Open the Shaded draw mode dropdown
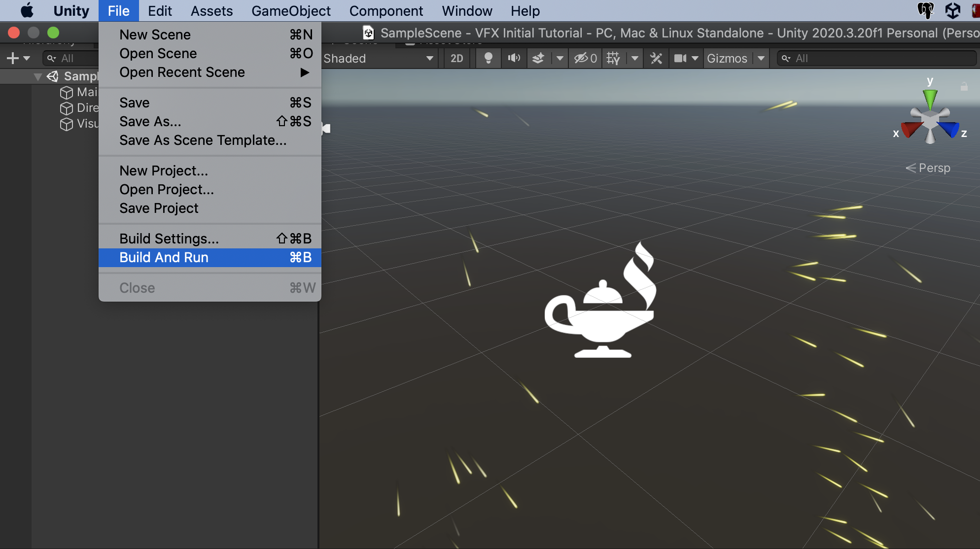This screenshot has width=980, height=549. click(x=378, y=58)
